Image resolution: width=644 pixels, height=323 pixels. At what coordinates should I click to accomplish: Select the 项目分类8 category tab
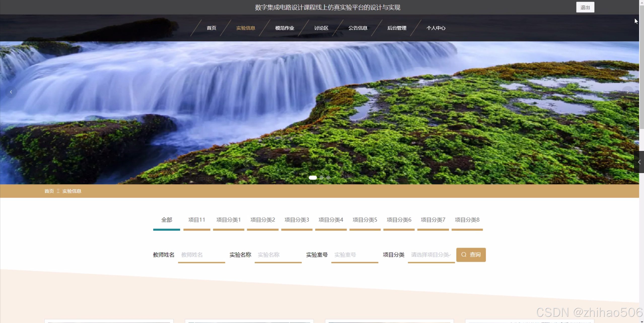[x=467, y=220]
